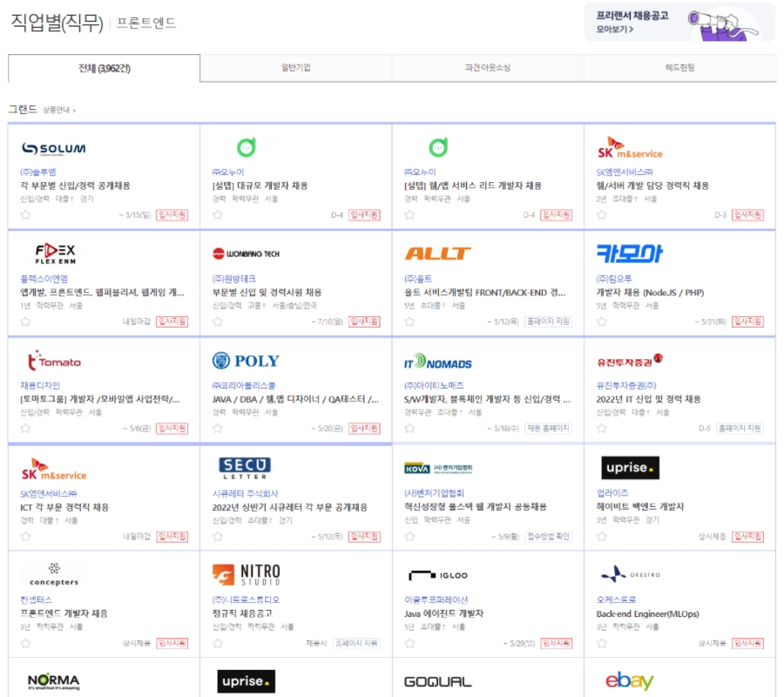
Task: Click 접수방법 확인 on the 벤처기업협회 card
Action: coord(549,537)
